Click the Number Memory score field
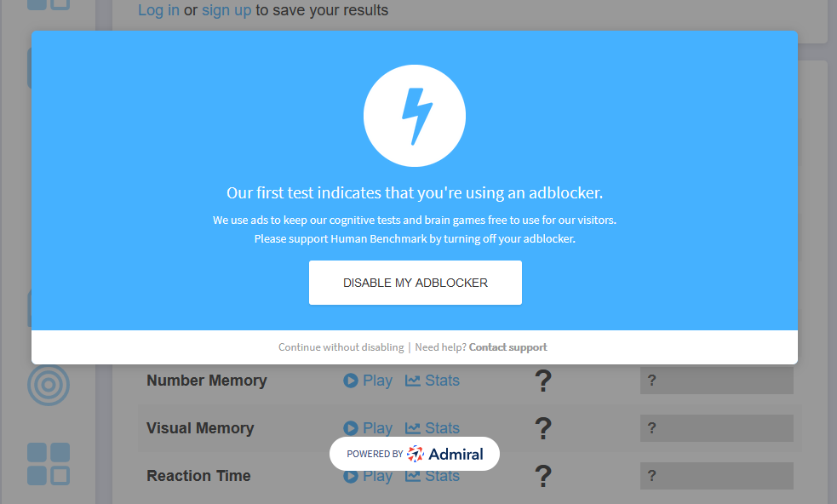837x504 pixels. point(716,380)
